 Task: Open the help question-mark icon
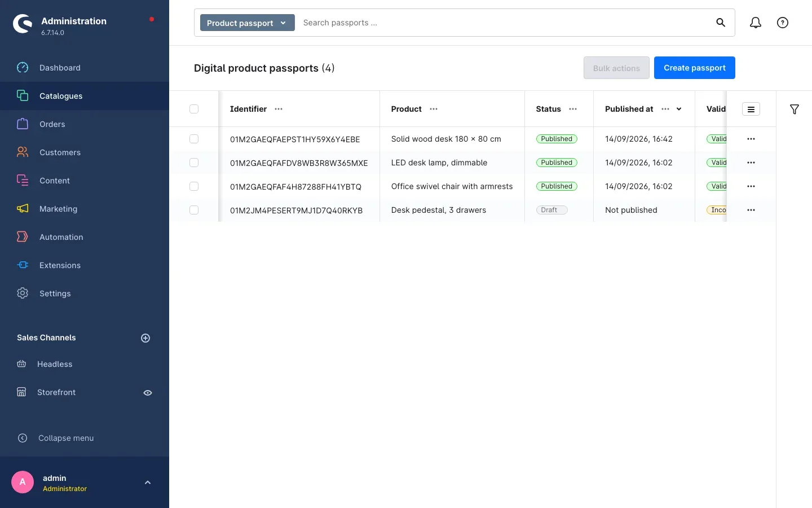(x=783, y=23)
